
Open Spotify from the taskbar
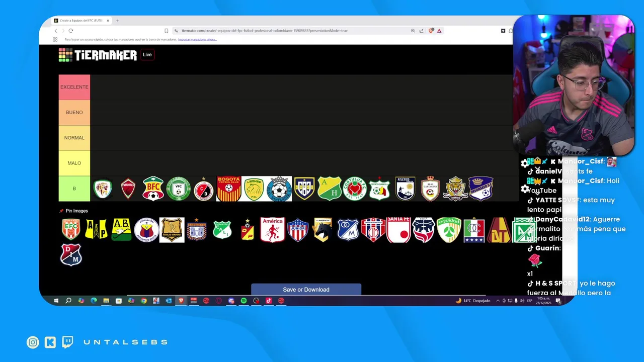tap(244, 301)
